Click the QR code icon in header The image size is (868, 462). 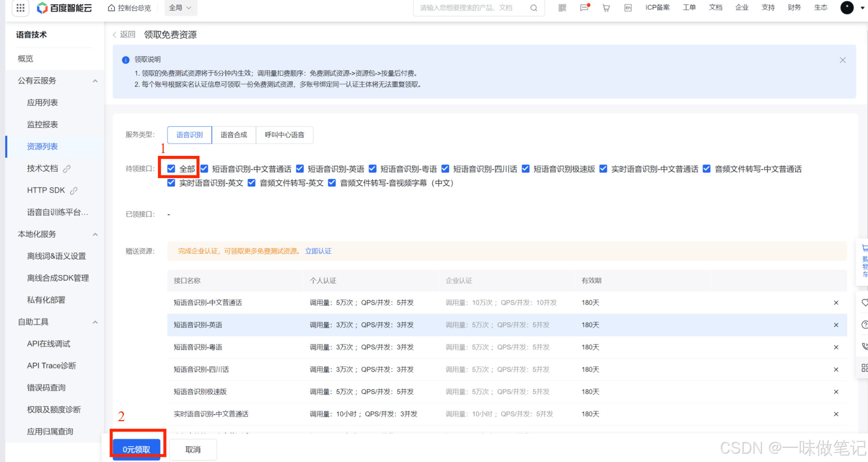562,8
